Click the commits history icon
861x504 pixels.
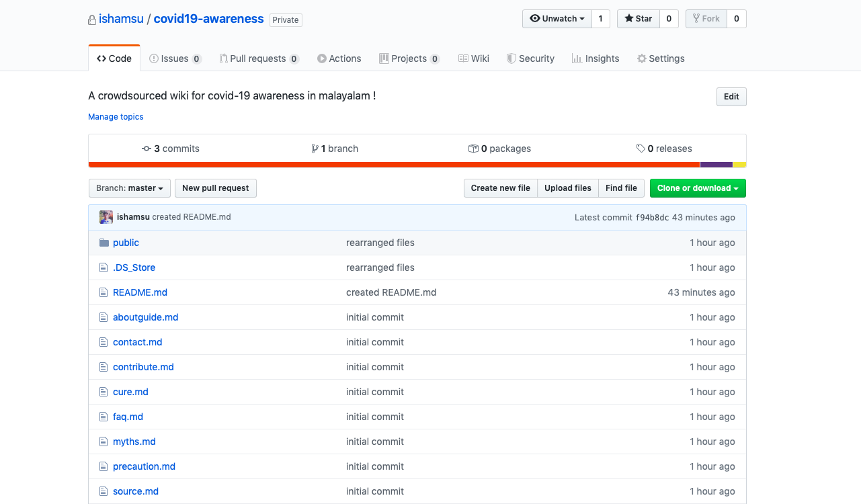pyautogui.click(x=147, y=149)
